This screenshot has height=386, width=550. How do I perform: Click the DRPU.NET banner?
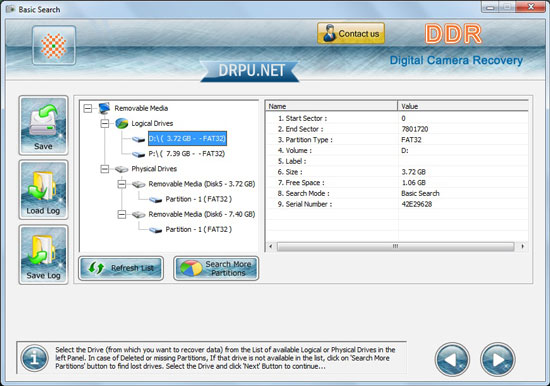pos(250,71)
